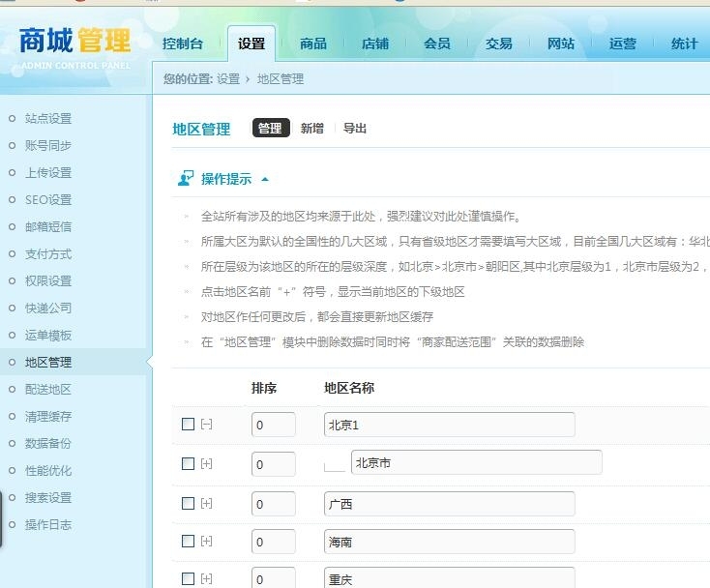Viewport: 710px width, 588px height.
Task: Tick the 重庆 row checkbox
Action: (188, 578)
